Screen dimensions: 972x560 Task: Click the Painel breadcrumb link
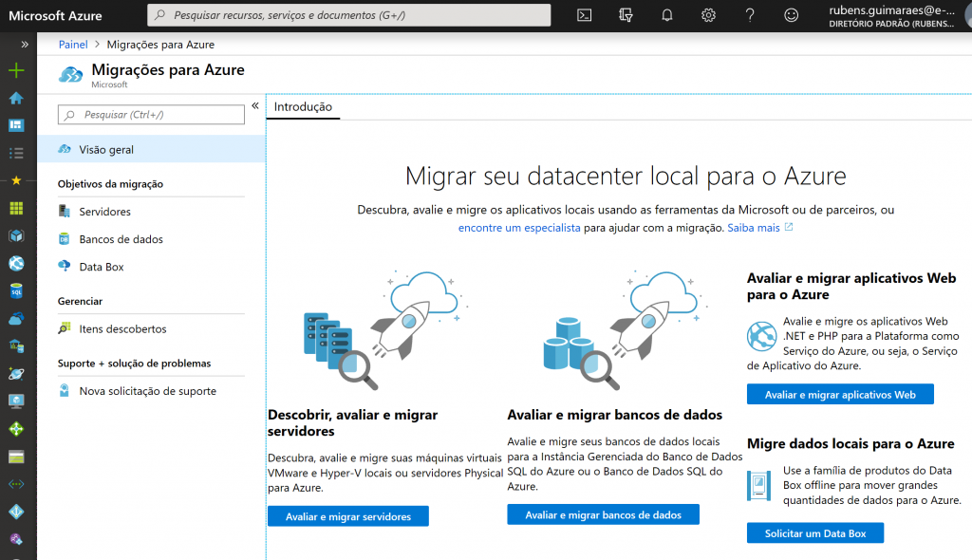tap(73, 45)
